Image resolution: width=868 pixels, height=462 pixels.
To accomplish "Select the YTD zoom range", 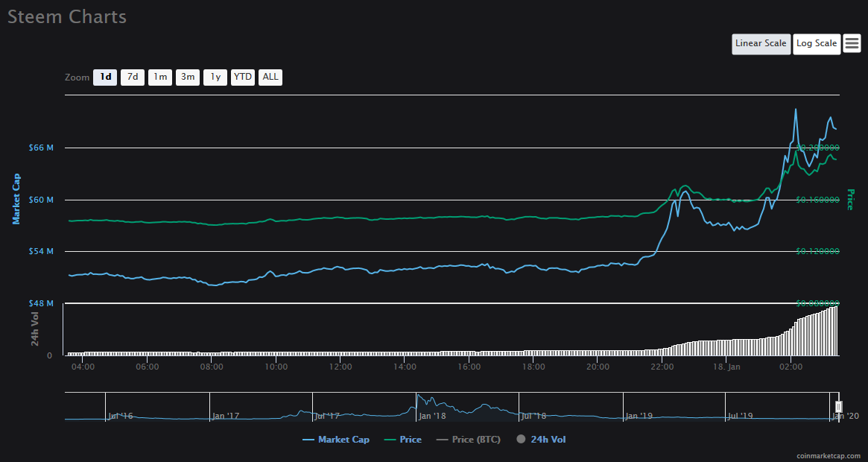I will point(242,77).
